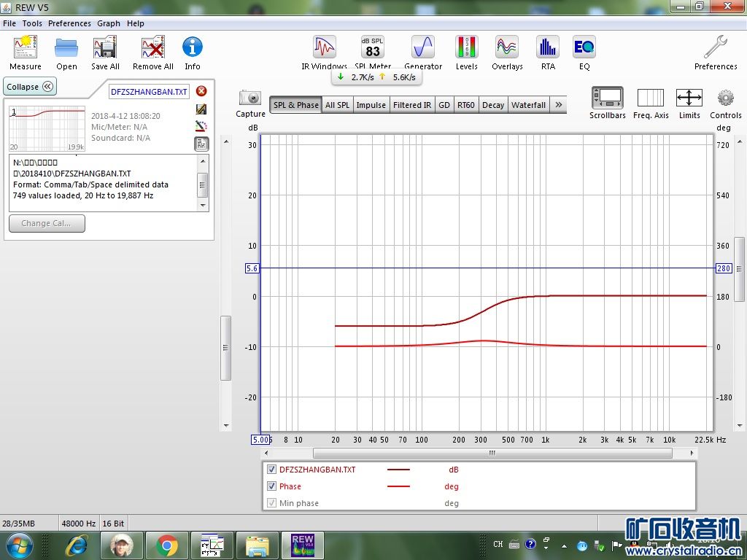Open the Levels meter window

click(466, 48)
